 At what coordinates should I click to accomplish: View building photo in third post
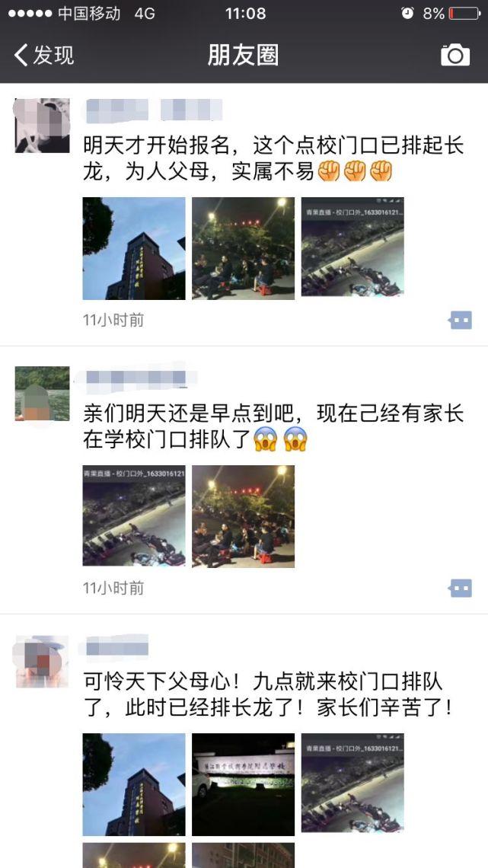[134, 784]
